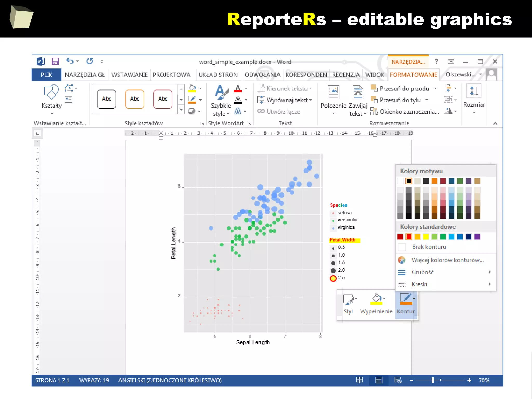Click the Save icon in quick access toolbar

pos(55,62)
